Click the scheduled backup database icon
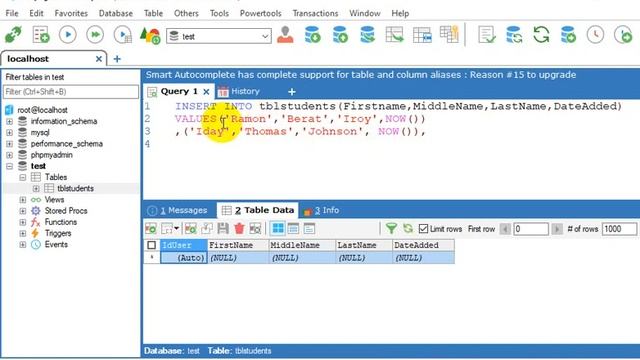 pyautogui.click(x=568, y=35)
